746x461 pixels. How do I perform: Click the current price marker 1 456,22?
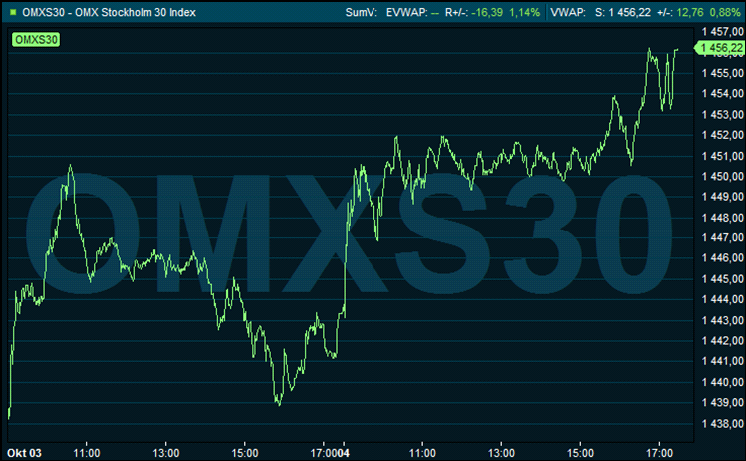[x=721, y=48]
